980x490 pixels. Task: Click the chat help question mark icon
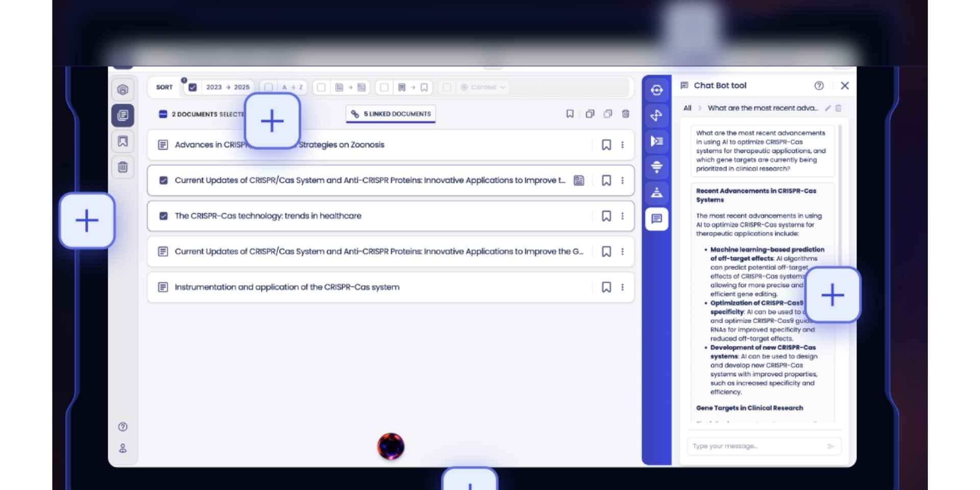819,86
